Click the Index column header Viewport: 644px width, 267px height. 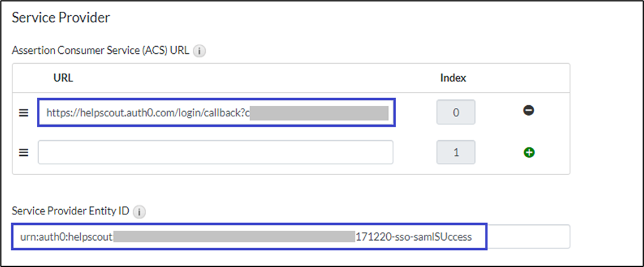pos(453,78)
